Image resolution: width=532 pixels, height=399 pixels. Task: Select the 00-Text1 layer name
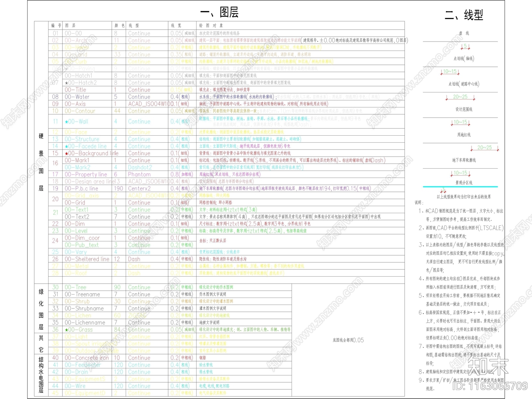point(76,209)
